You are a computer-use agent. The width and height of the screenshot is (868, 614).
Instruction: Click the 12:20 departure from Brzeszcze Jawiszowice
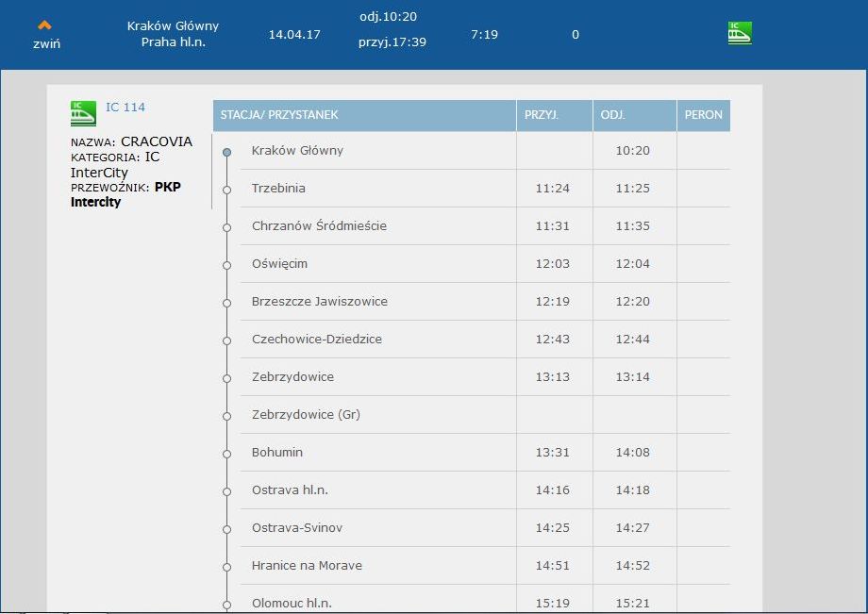click(x=633, y=302)
